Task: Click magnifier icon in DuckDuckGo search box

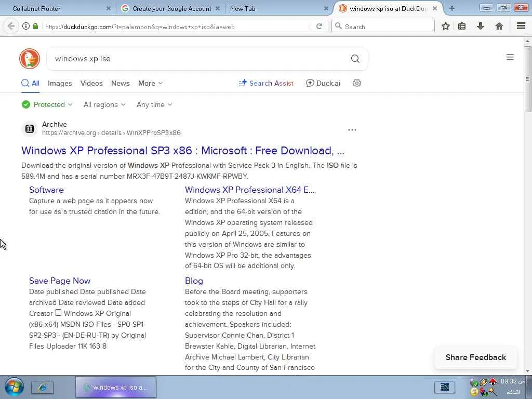Action: pyautogui.click(x=355, y=59)
